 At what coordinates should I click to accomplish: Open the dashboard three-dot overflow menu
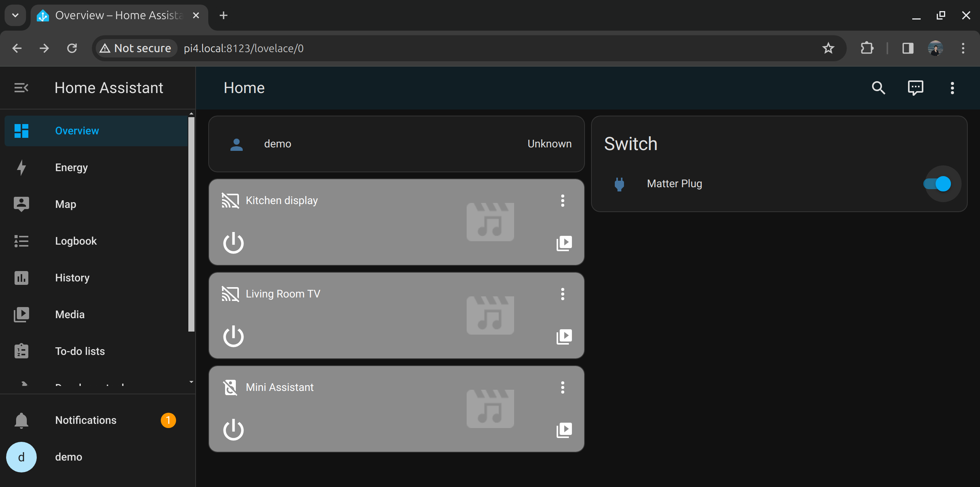pos(952,88)
